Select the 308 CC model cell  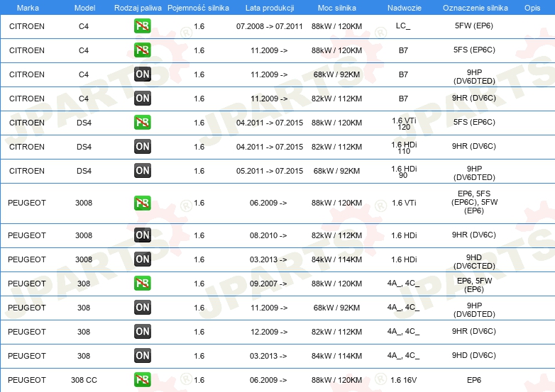coord(84,380)
